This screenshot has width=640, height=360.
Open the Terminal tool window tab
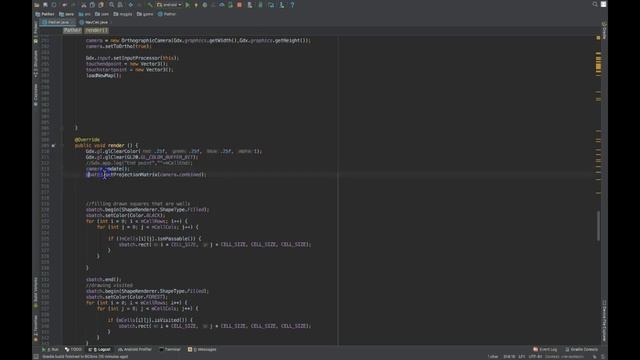(170, 349)
